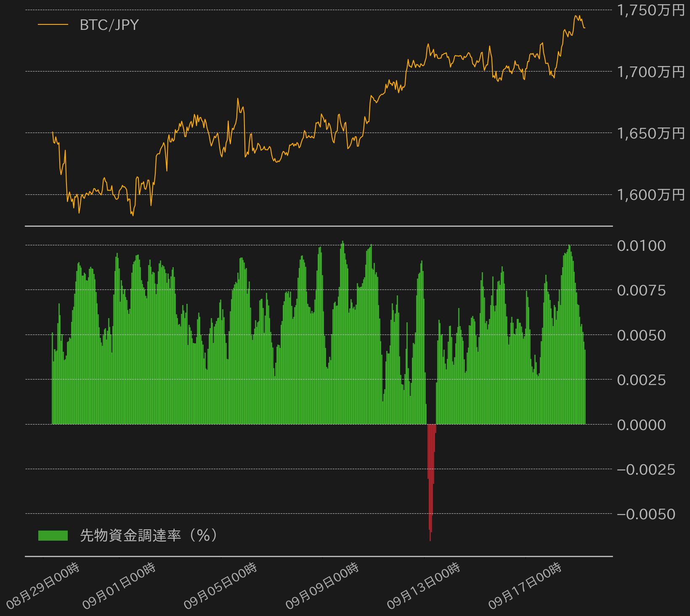Click the 1,750万円 price axis label
Image resolution: width=690 pixels, height=616 pixels.
point(650,10)
